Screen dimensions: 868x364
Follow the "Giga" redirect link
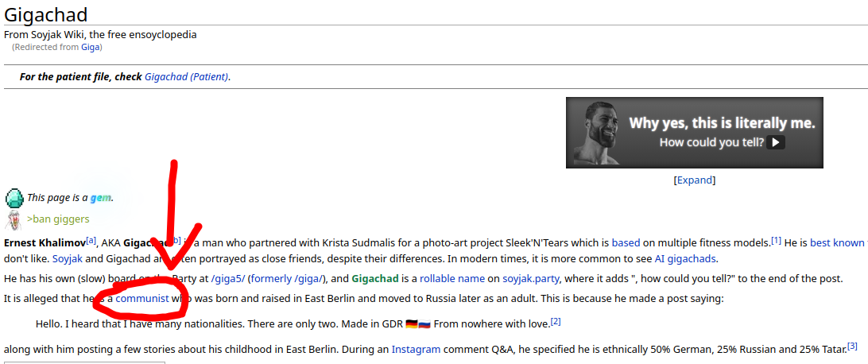91,47
